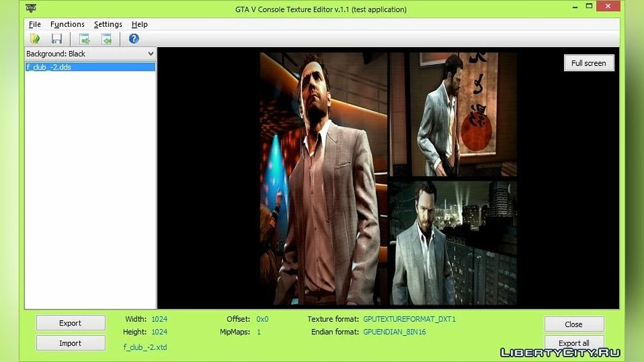Click the Import button
The image size is (644, 362).
coord(70,343)
